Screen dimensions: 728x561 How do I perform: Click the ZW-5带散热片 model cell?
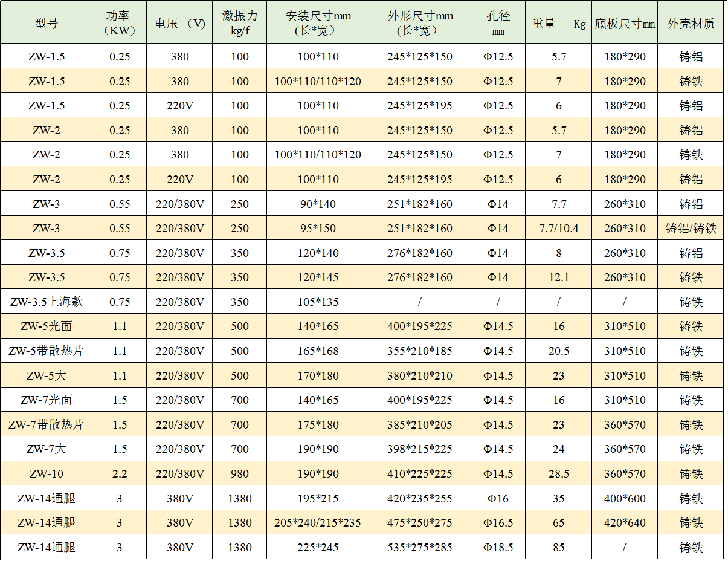pyautogui.click(x=47, y=351)
